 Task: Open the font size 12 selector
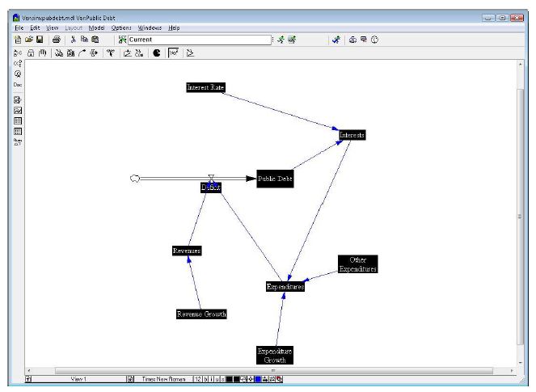[197, 378]
